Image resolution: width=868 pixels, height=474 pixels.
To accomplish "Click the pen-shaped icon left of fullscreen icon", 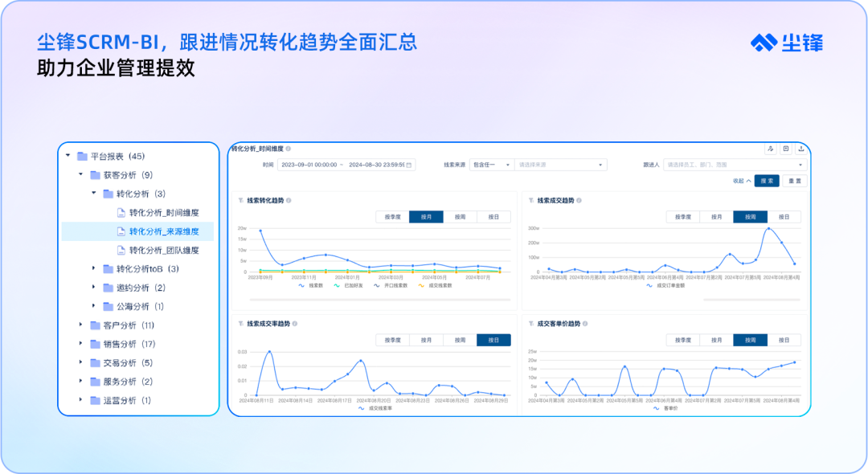I will 771,149.
